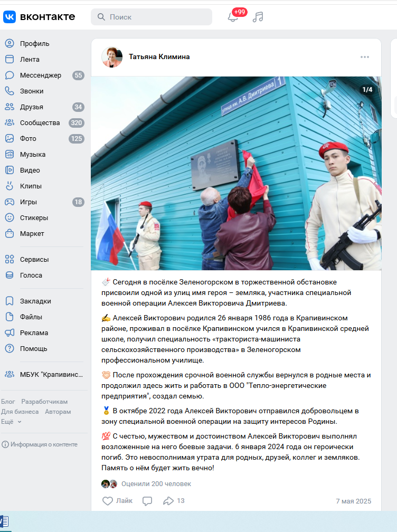Click the comment speech bubble icon
397x532 pixels.
coord(147,501)
